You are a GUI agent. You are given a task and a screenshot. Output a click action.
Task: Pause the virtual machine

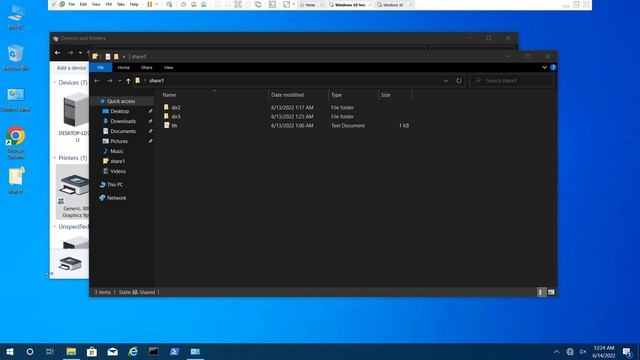click(150, 4)
